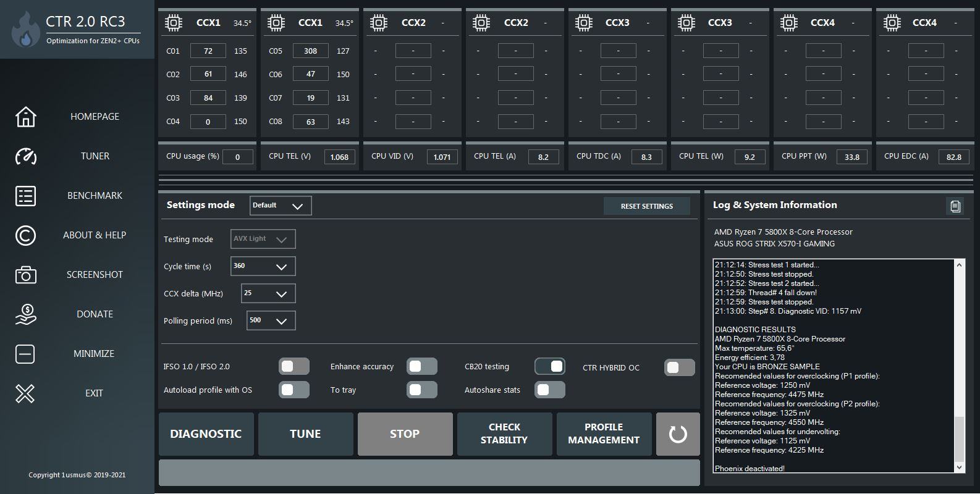Open the Testing mode AVX Light dropdown
Screen dimensions: 980x494
click(x=263, y=239)
